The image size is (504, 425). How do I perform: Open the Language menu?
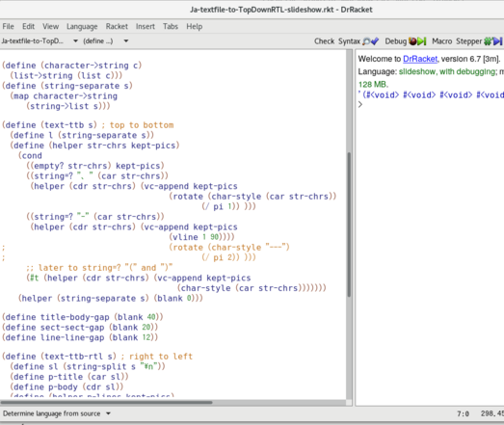[82, 26]
